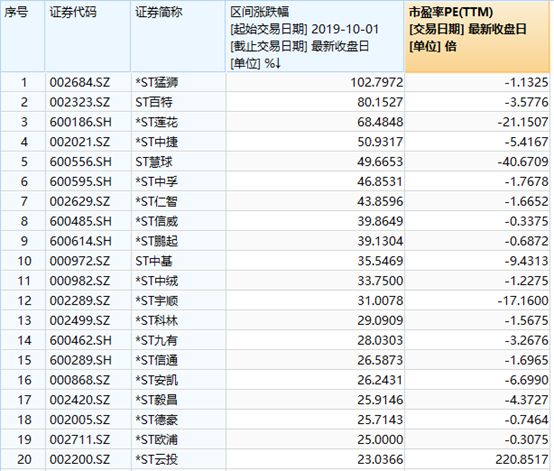
Task: Click the 市盈率PE(TTM) column header
Action: pos(477,37)
